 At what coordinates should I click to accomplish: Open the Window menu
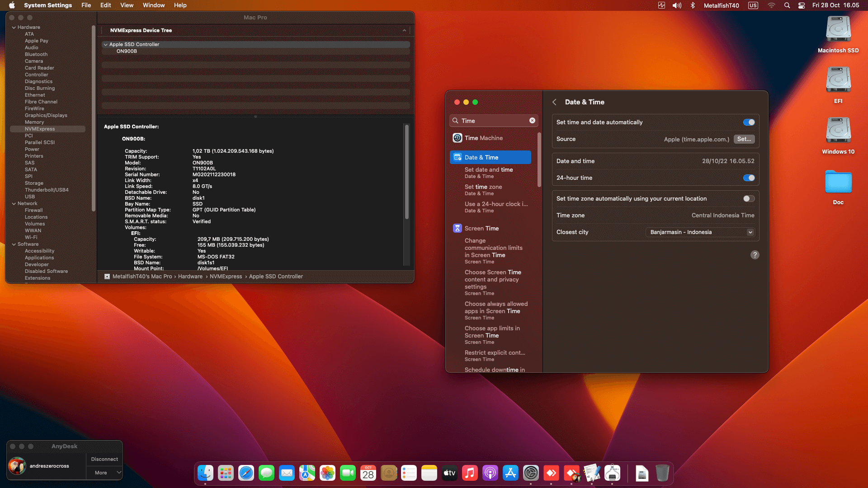pos(154,5)
